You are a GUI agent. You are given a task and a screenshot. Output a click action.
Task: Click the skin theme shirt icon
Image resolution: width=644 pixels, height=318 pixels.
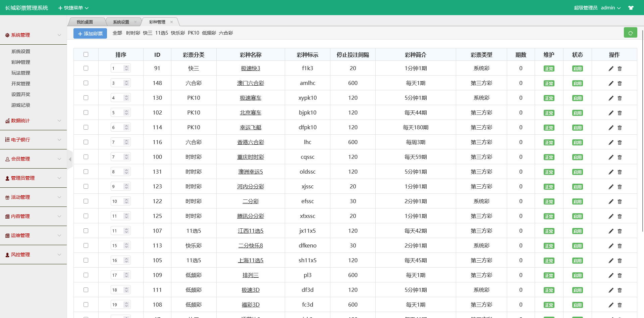coord(631,8)
